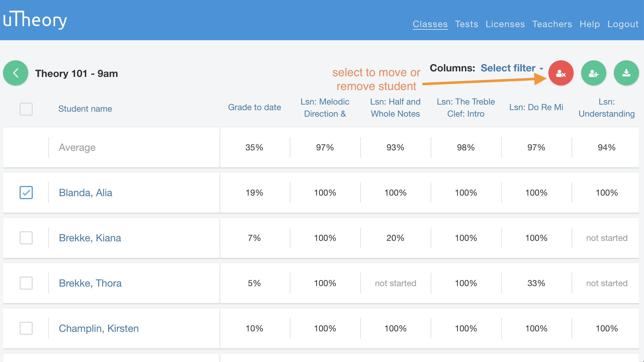Open student Champlin, Kirsten
This screenshot has height=362, width=644.
tap(99, 329)
